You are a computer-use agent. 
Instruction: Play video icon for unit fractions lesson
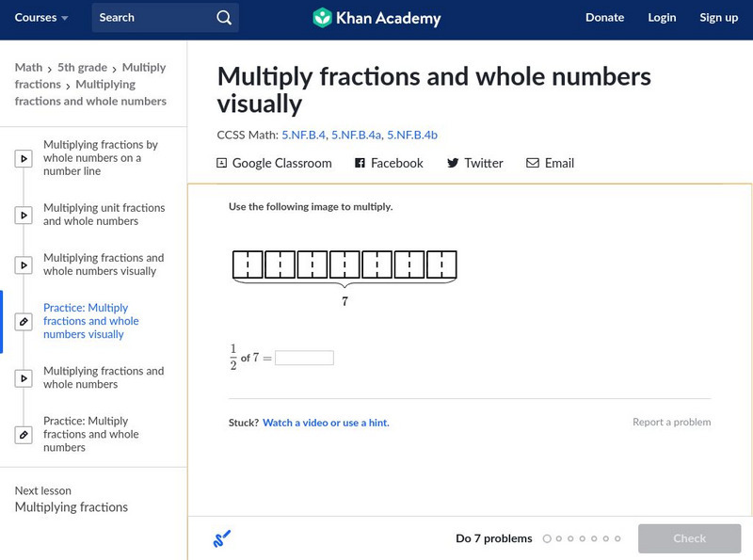(24, 216)
